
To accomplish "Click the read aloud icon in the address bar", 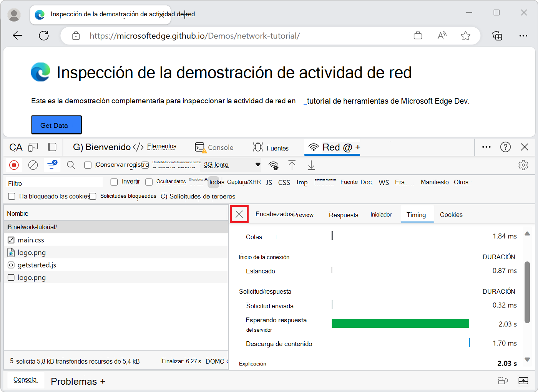I will pyautogui.click(x=442, y=36).
